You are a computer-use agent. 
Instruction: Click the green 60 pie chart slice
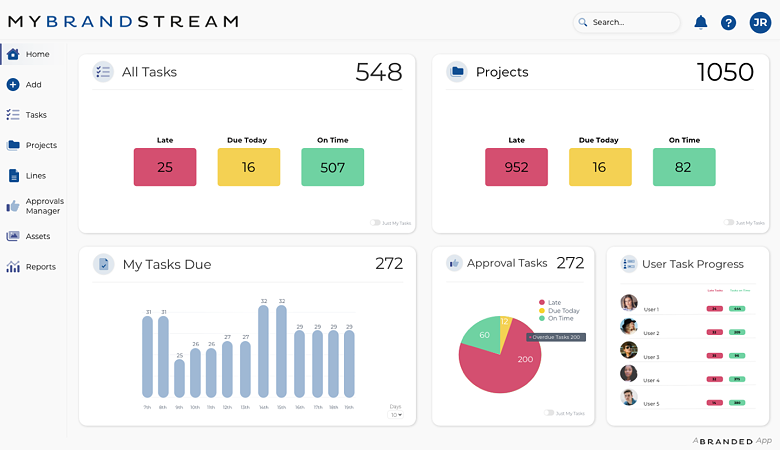point(482,334)
